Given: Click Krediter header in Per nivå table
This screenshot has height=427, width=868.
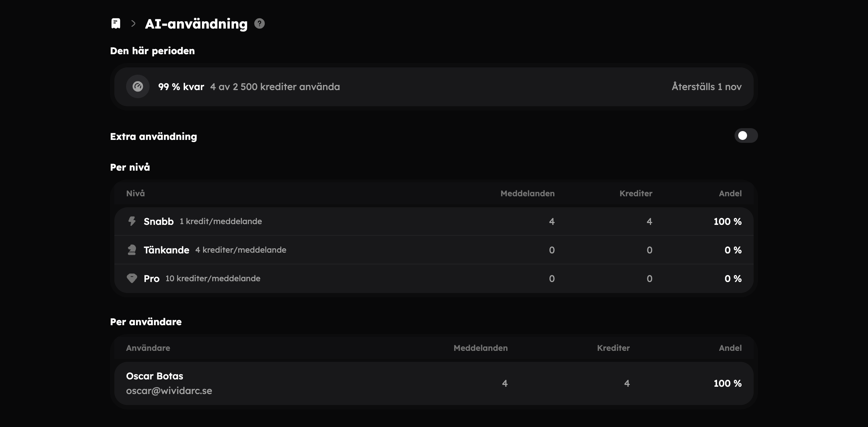Looking at the screenshot, I should point(636,193).
